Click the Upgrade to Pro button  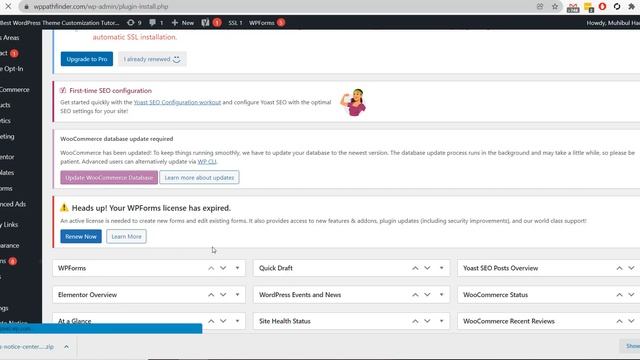(87, 59)
